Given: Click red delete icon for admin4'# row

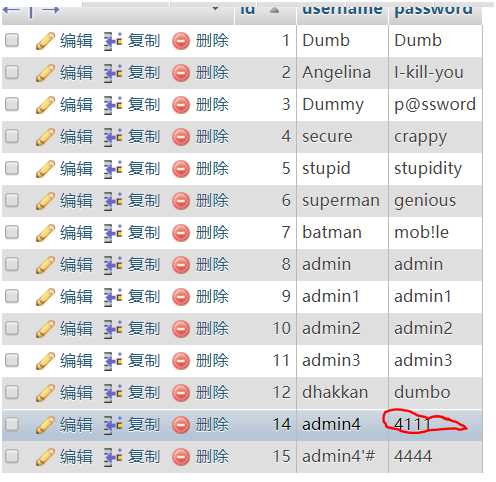Looking at the screenshot, I should pyautogui.click(x=181, y=457).
